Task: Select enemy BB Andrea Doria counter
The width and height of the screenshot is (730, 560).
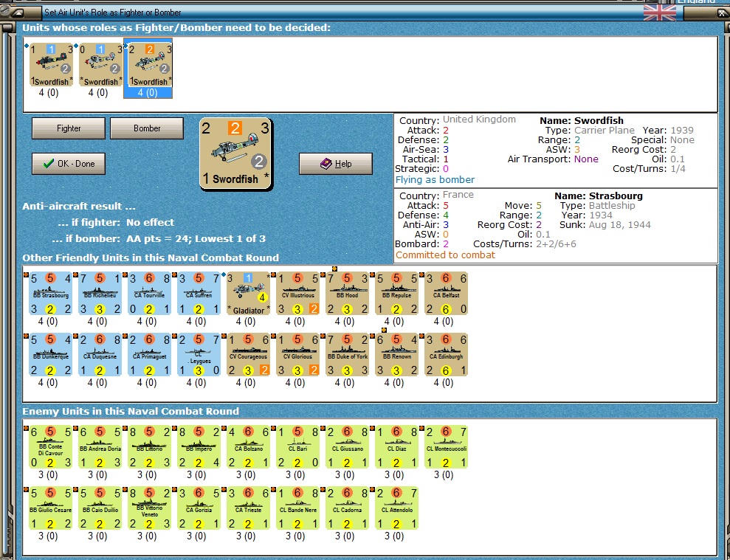Action: click(x=100, y=447)
